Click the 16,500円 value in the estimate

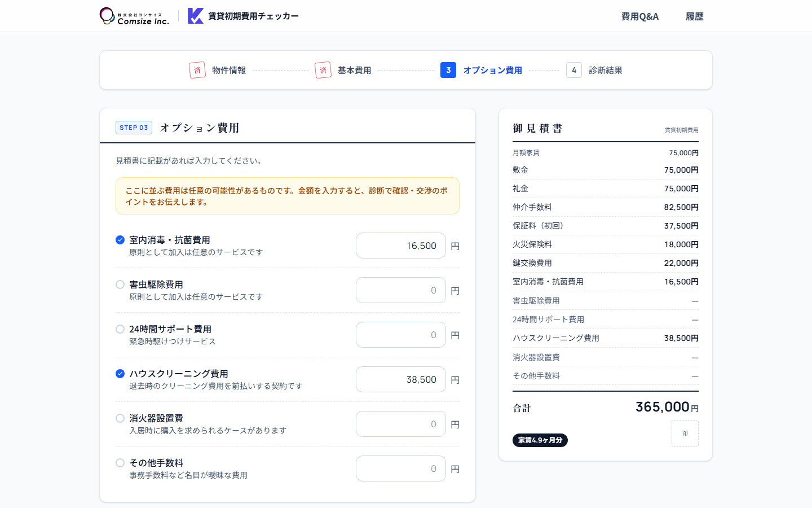681,282
